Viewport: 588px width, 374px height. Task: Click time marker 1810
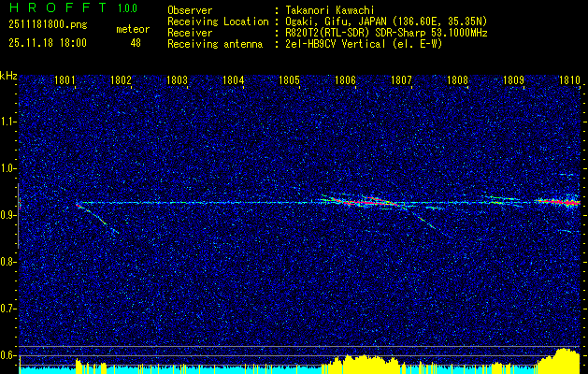[569, 80]
